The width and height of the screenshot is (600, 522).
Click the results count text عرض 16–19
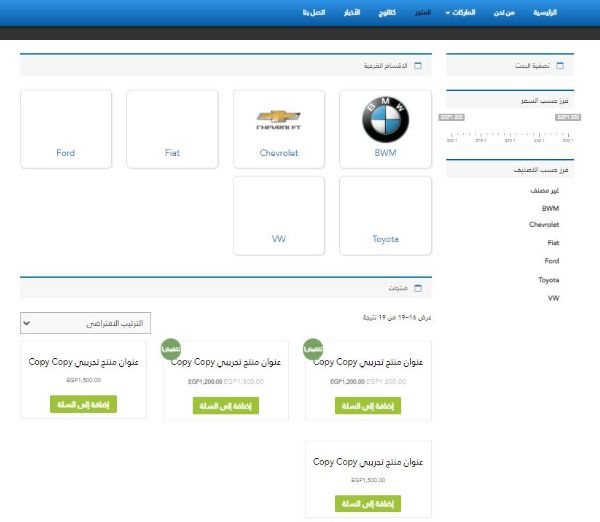397,317
